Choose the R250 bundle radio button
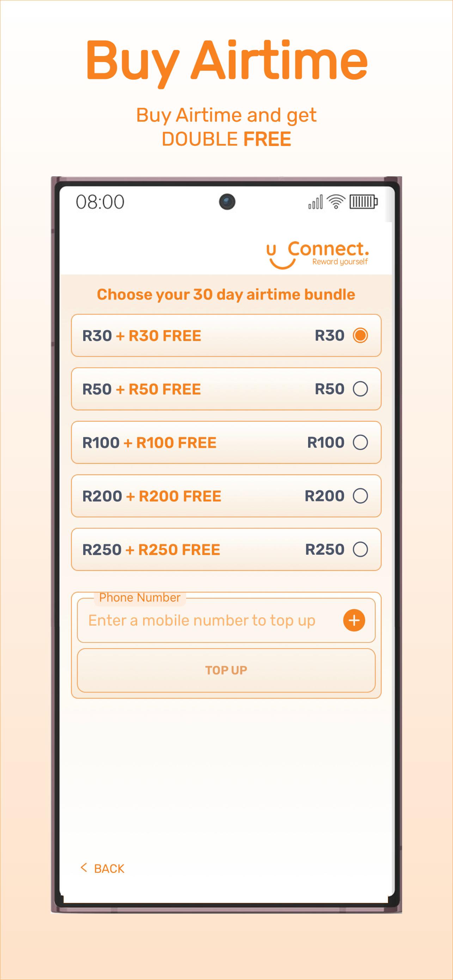The width and height of the screenshot is (453, 980). click(x=360, y=549)
